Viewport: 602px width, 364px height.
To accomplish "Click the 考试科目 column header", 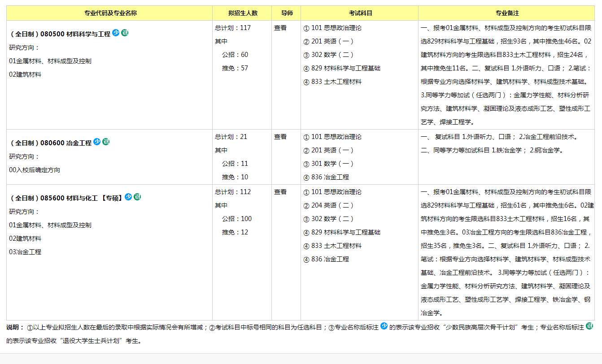I will pos(360,13).
